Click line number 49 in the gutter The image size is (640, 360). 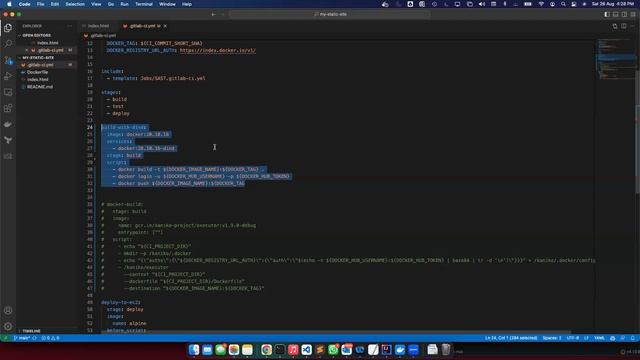[90, 302]
